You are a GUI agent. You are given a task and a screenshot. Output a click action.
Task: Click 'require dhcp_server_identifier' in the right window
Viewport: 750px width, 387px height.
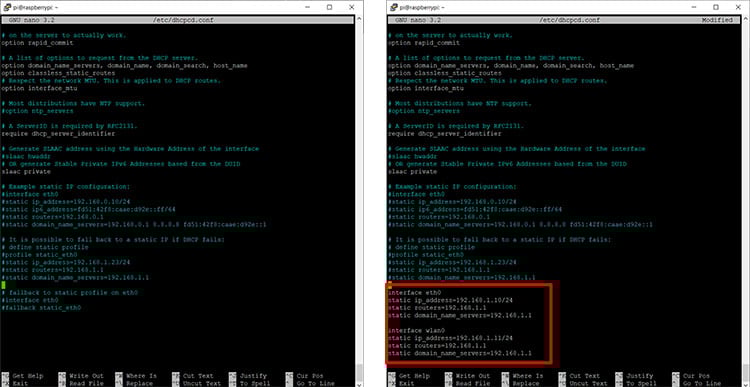pyautogui.click(x=445, y=134)
